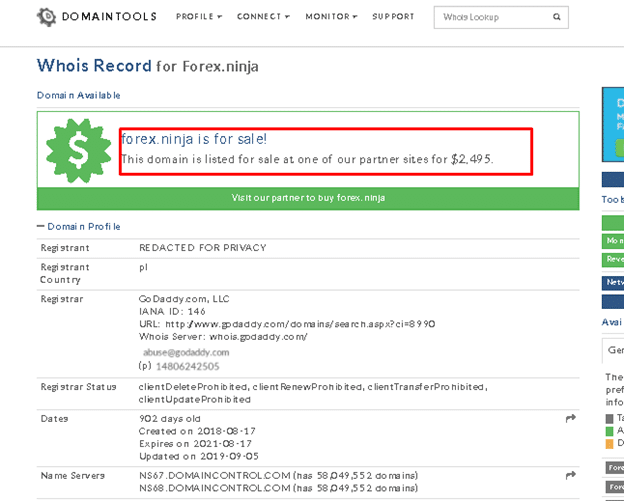Open the Monitor dropdown menu
Image resolution: width=624 pixels, height=501 pixels.
tap(331, 17)
